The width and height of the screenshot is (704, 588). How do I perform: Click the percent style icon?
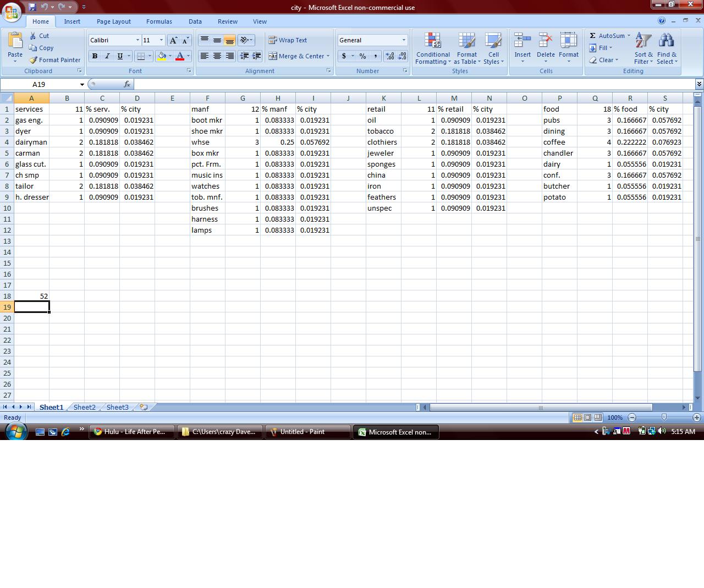click(x=362, y=56)
